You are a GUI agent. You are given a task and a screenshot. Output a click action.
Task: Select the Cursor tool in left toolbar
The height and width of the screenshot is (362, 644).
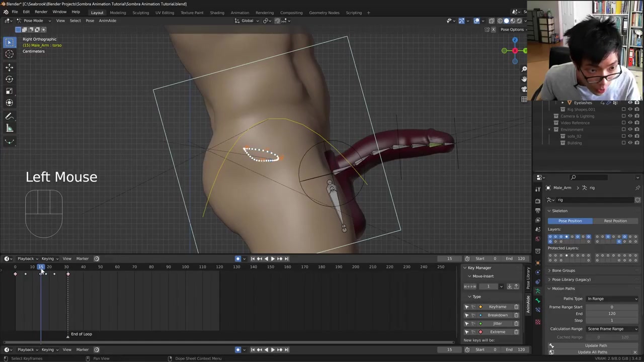pos(9,54)
